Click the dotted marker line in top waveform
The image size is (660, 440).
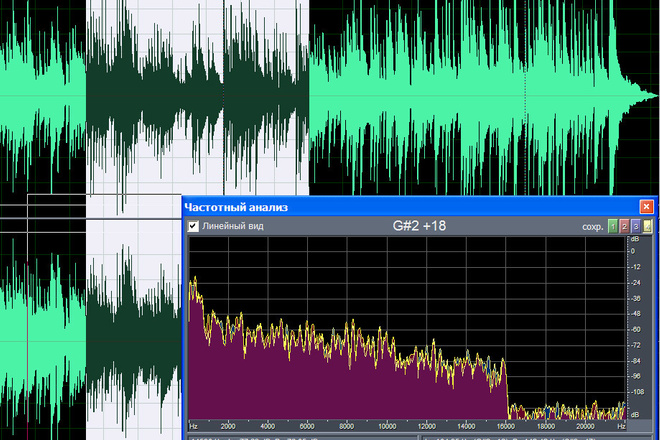tap(525, 98)
